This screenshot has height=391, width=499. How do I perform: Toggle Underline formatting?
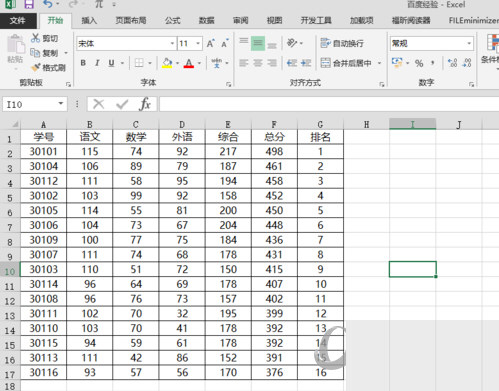coord(111,63)
